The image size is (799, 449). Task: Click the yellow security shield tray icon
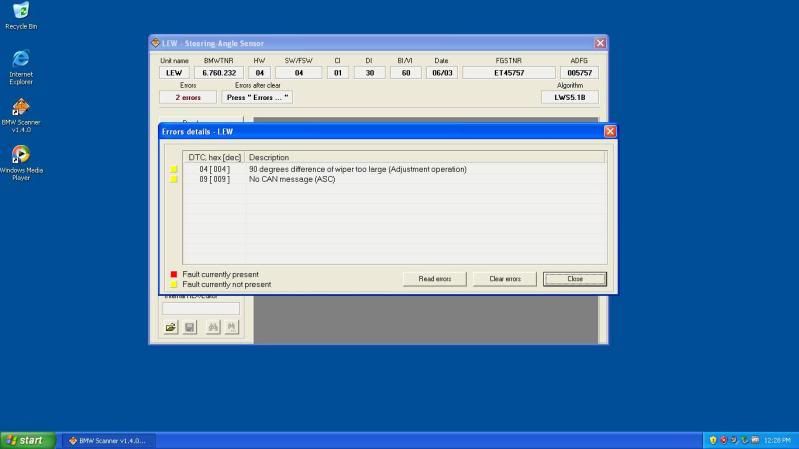[713, 440]
